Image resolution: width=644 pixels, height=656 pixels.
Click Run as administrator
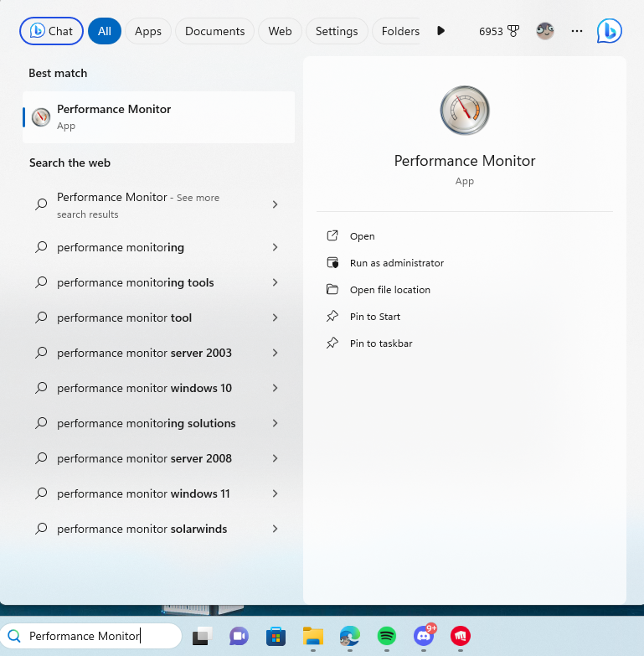coord(396,263)
